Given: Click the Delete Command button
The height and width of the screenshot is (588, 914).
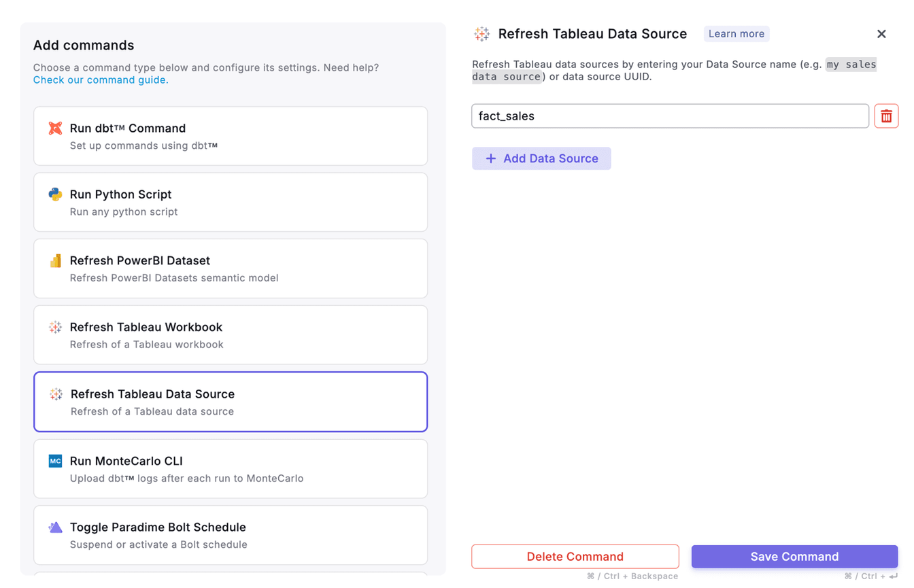Looking at the screenshot, I should point(575,557).
